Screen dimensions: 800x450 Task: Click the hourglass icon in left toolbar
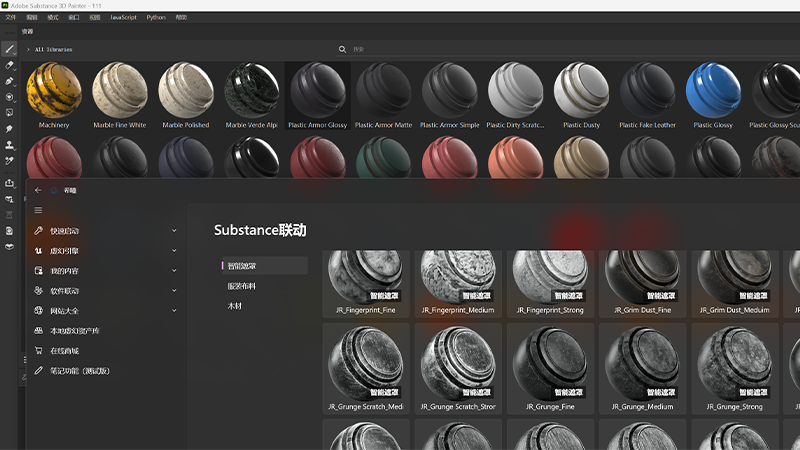click(x=9, y=215)
